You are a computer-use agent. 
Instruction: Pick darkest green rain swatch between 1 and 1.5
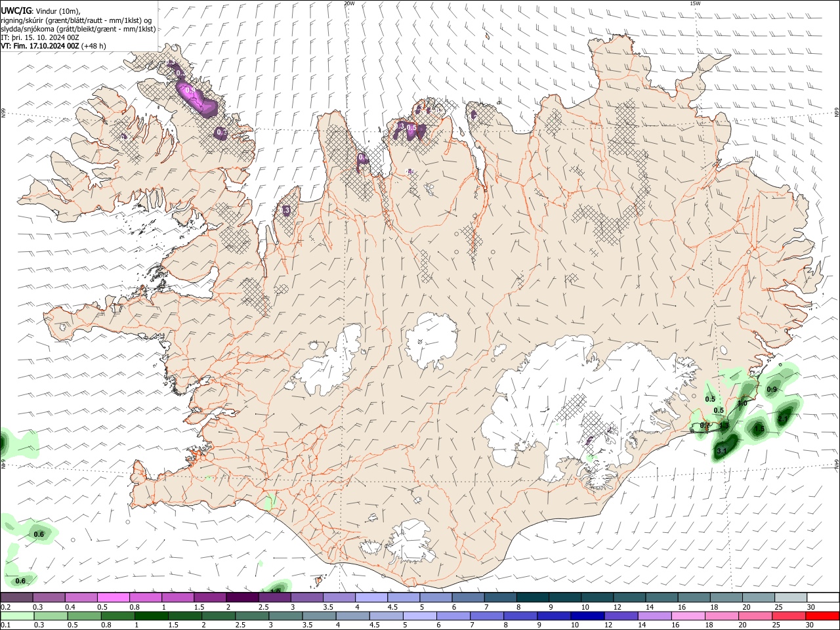click(152, 616)
